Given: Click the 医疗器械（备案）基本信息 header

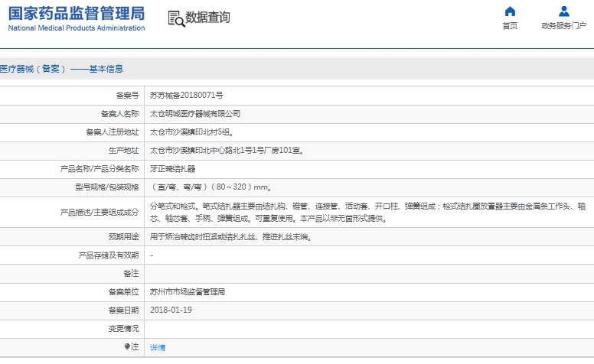Looking at the screenshot, I should [x=62, y=69].
